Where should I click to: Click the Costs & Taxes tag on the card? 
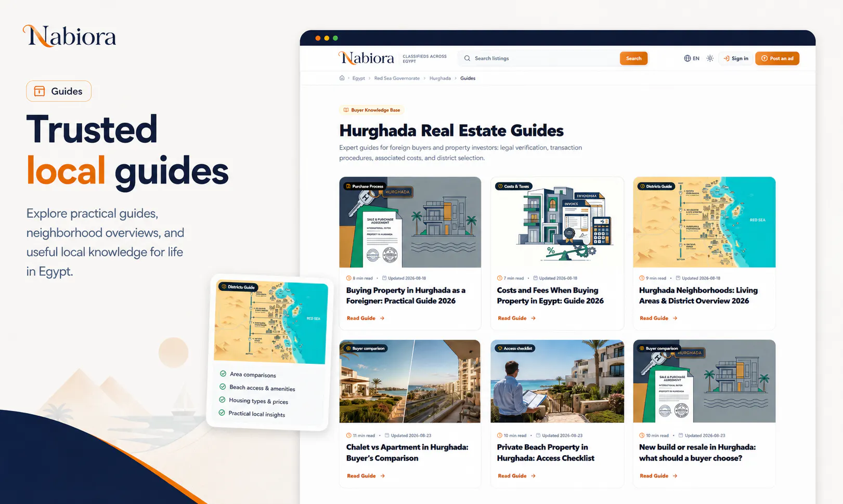pyautogui.click(x=513, y=186)
